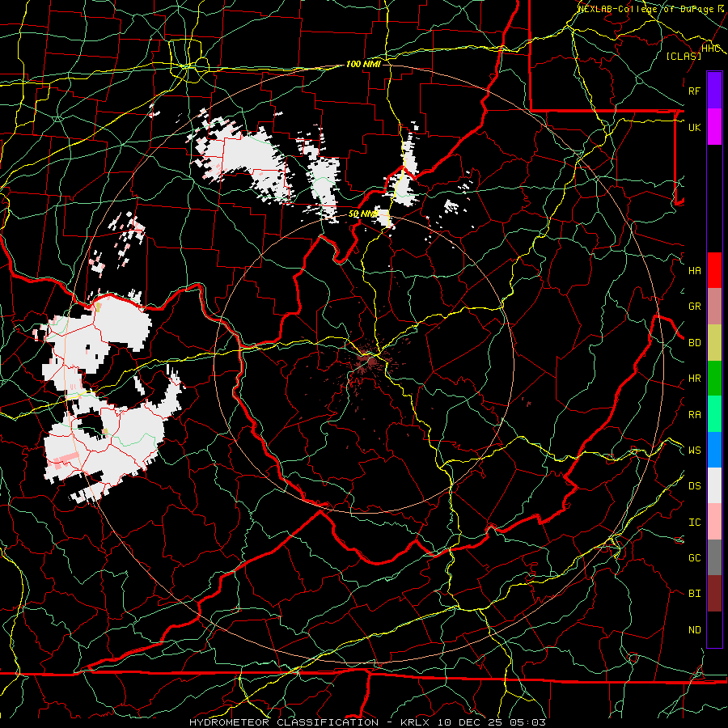Image resolution: width=728 pixels, height=728 pixels.
Task: Click the WS blue legend color block
Action: click(x=714, y=450)
